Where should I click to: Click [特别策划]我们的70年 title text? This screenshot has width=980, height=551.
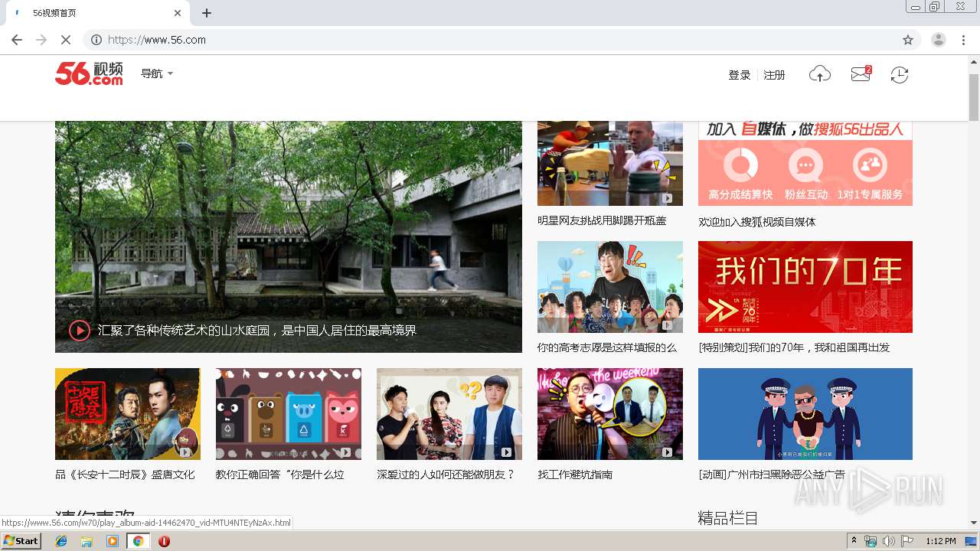tap(794, 347)
